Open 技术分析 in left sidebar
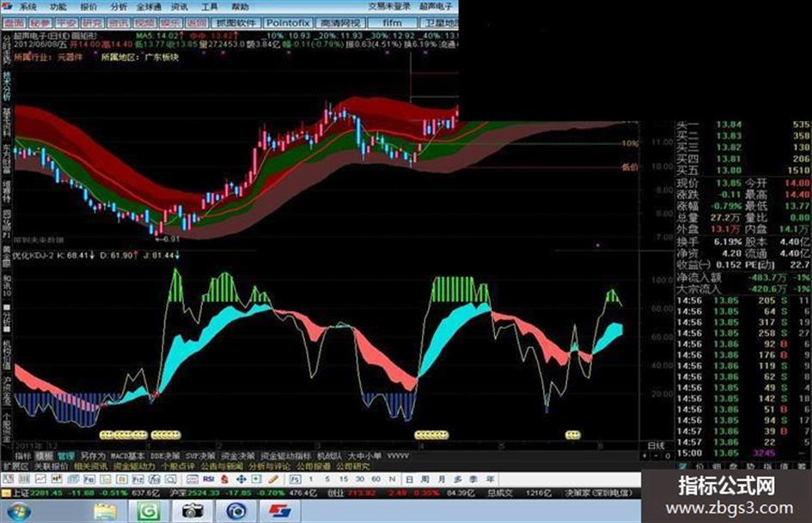Viewport: 812px width, 523px height. [x=6, y=86]
